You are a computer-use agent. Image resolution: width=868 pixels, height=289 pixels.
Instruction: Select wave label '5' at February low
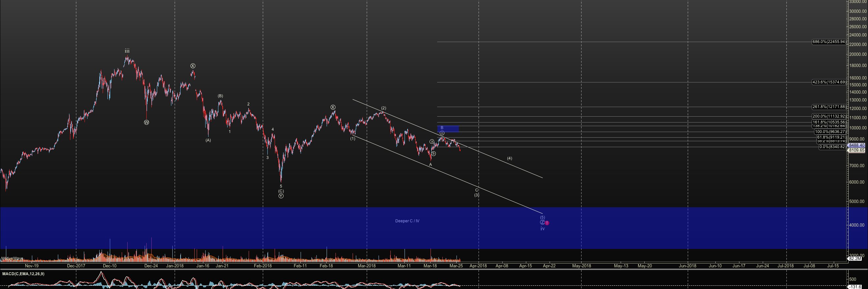pyautogui.click(x=281, y=186)
